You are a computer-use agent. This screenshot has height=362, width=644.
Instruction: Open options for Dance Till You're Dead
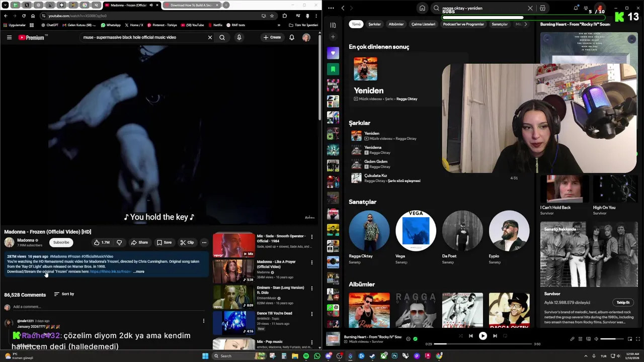[311, 314]
